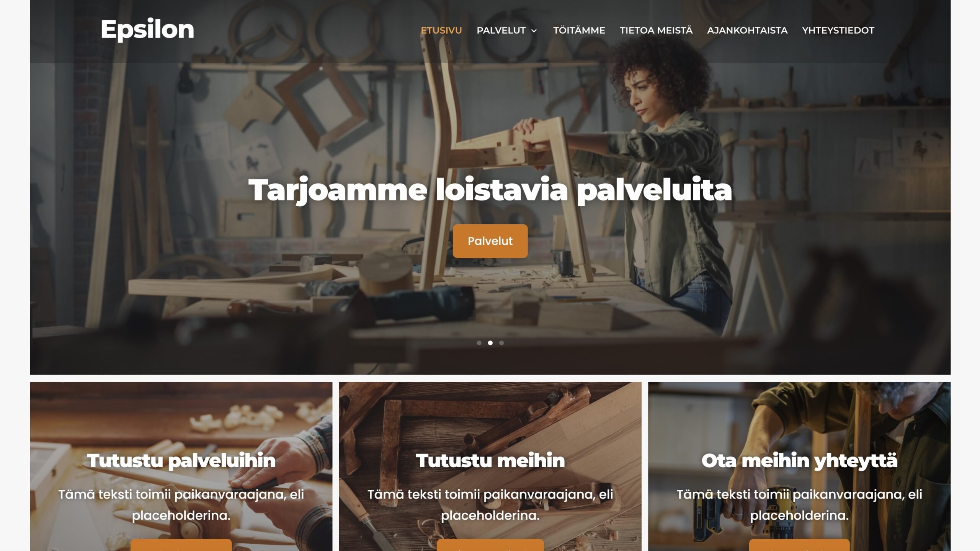Go to the Töitämme page
Viewport: 980px width, 551px height.
click(579, 30)
